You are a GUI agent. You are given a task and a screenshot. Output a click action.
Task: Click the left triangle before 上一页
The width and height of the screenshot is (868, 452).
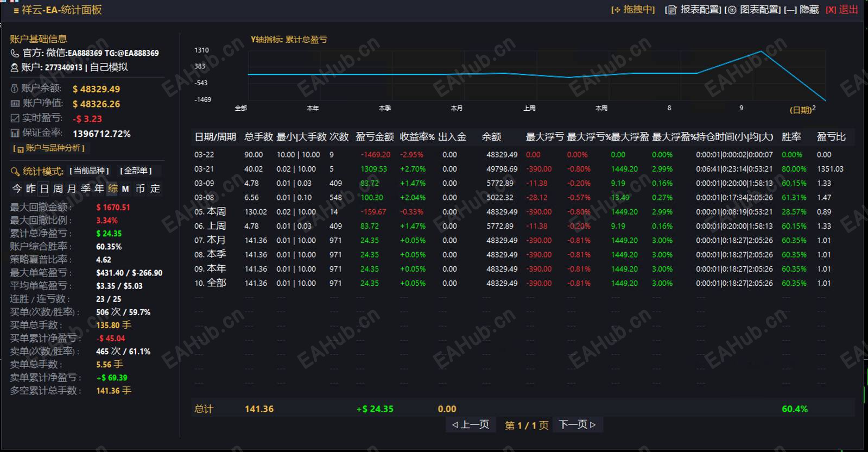tap(455, 425)
